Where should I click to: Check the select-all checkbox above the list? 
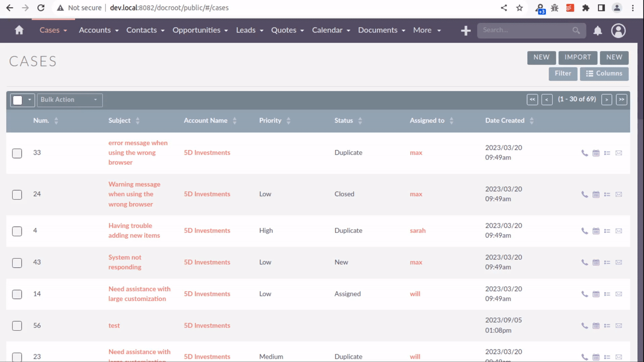18,100
